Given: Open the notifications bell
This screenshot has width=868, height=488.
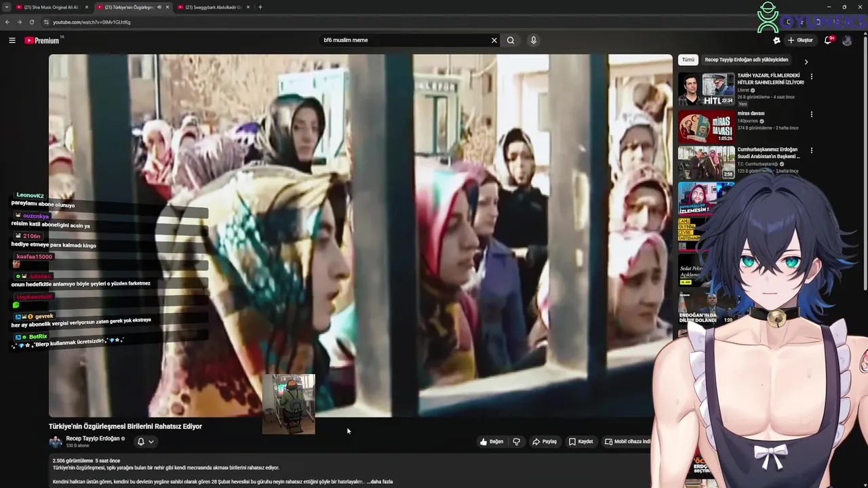Looking at the screenshot, I should pyautogui.click(x=828, y=40).
